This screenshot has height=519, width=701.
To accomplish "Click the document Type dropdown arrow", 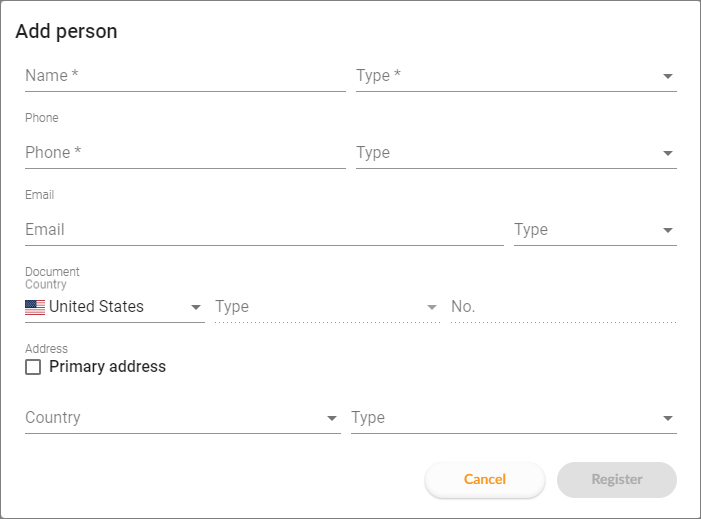I will click(431, 307).
